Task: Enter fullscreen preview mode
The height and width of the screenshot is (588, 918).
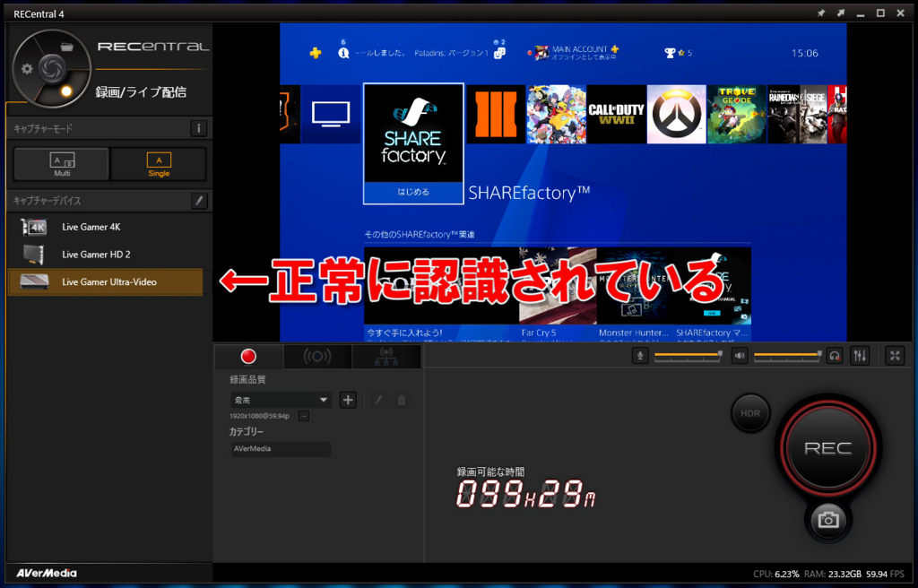Action: (894, 355)
